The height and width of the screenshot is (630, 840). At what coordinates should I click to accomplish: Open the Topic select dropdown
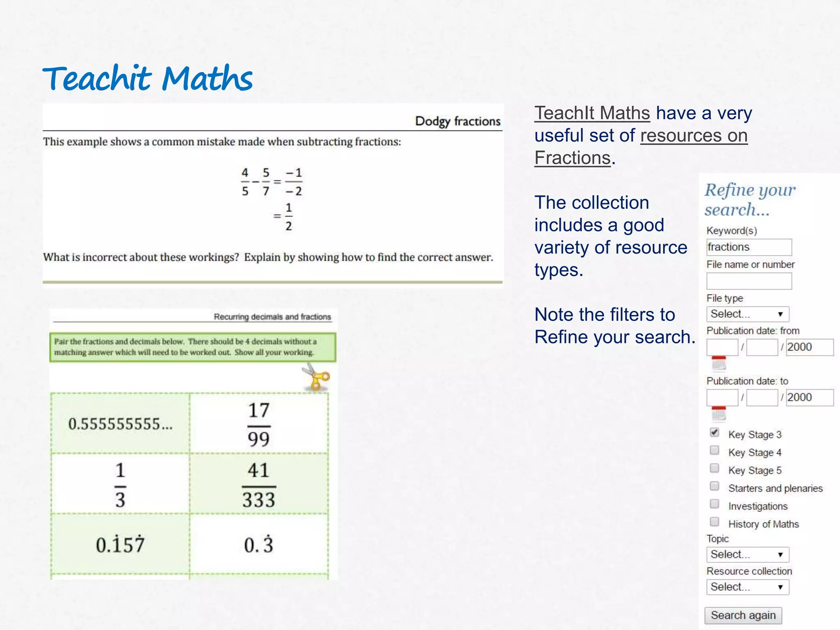tap(748, 555)
